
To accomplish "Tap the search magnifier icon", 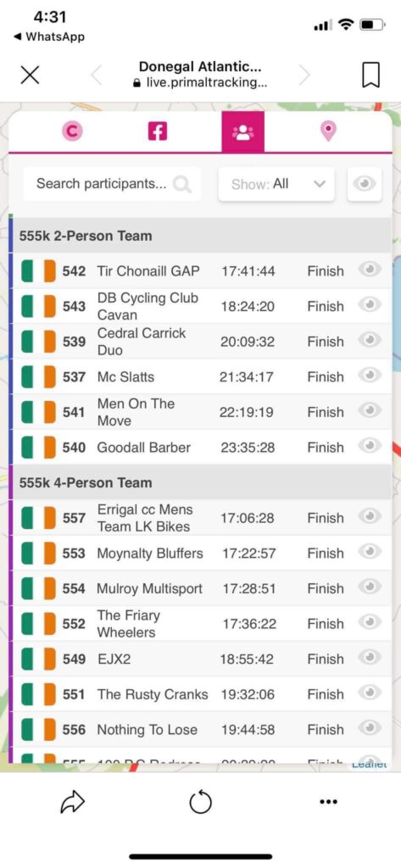I will click(x=181, y=184).
